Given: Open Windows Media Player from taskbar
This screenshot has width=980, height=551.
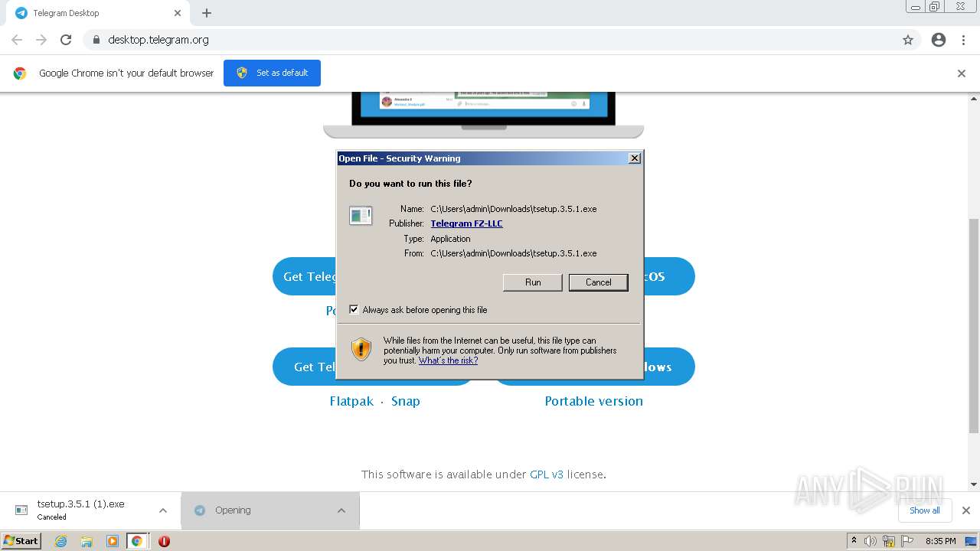Looking at the screenshot, I should (112, 541).
